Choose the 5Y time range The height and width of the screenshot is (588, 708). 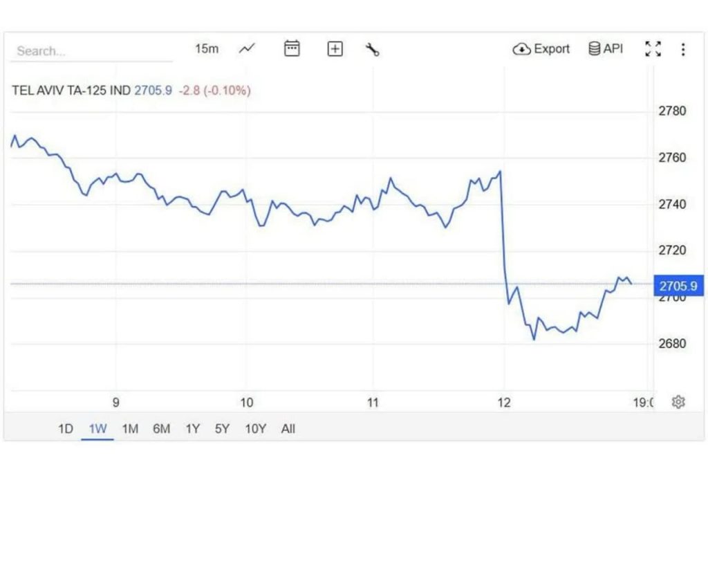222,429
